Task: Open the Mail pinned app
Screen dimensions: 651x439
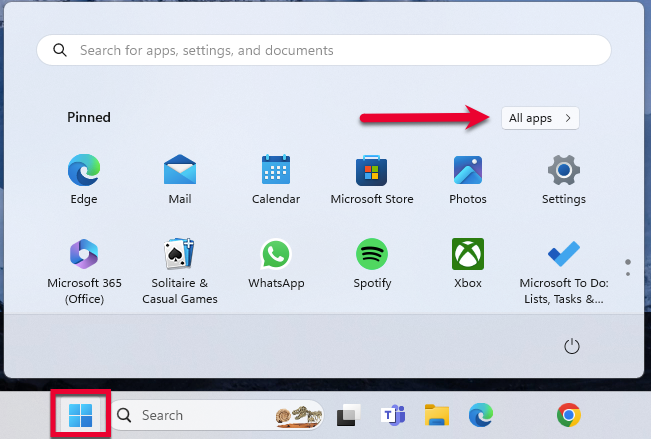Action: coord(180,179)
